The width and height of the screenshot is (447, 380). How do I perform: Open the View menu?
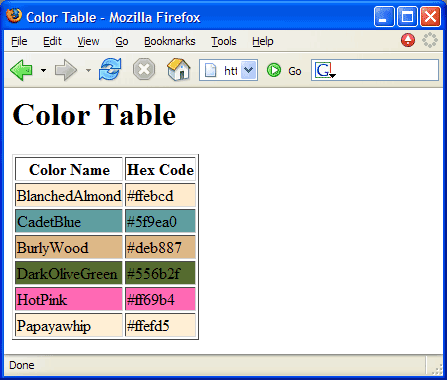tap(88, 41)
